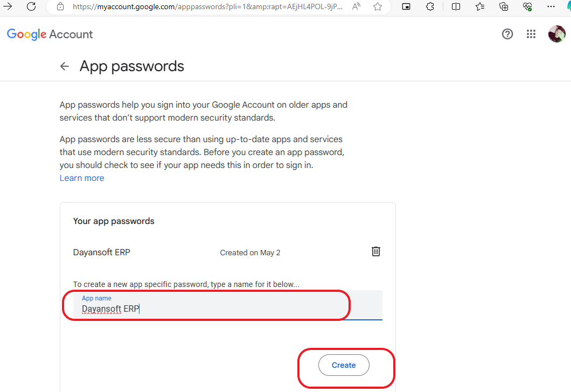Open the Google Account help icon

pyautogui.click(x=507, y=34)
